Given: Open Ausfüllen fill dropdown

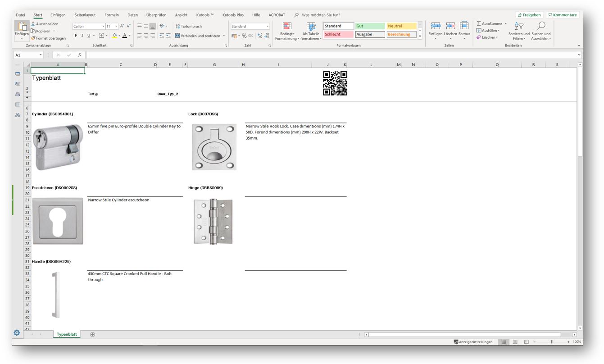Looking at the screenshot, I should click(x=488, y=31).
